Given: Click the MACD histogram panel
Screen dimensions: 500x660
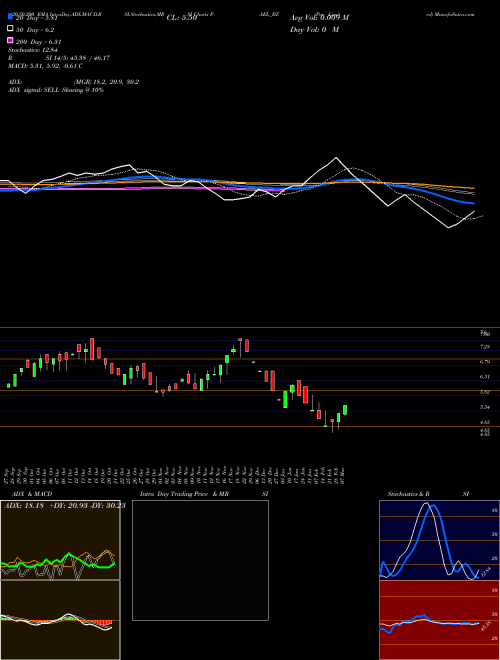Looking at the screenshot, I should pyautogui.click(x=60, y=620).
